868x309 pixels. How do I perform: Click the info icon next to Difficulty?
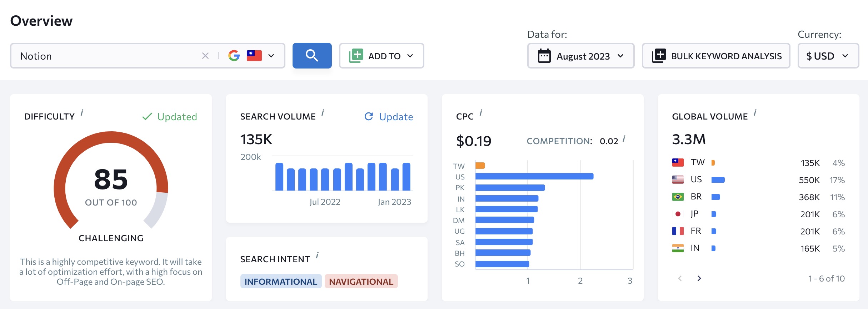82,113
